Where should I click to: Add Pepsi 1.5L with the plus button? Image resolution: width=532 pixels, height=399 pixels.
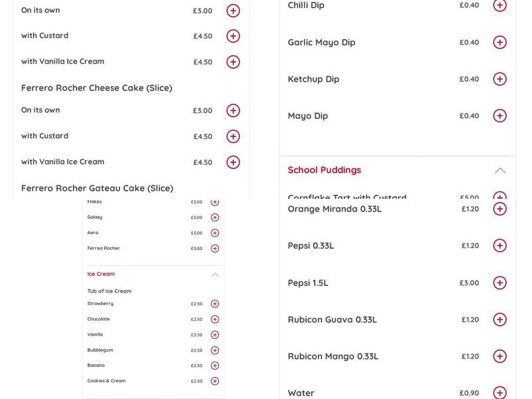499,282
